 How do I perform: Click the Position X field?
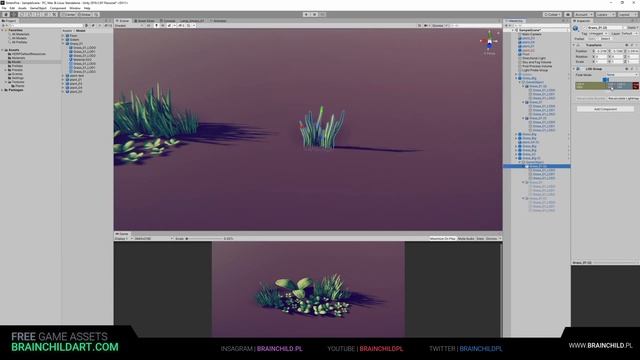click(x=601, y=51)
